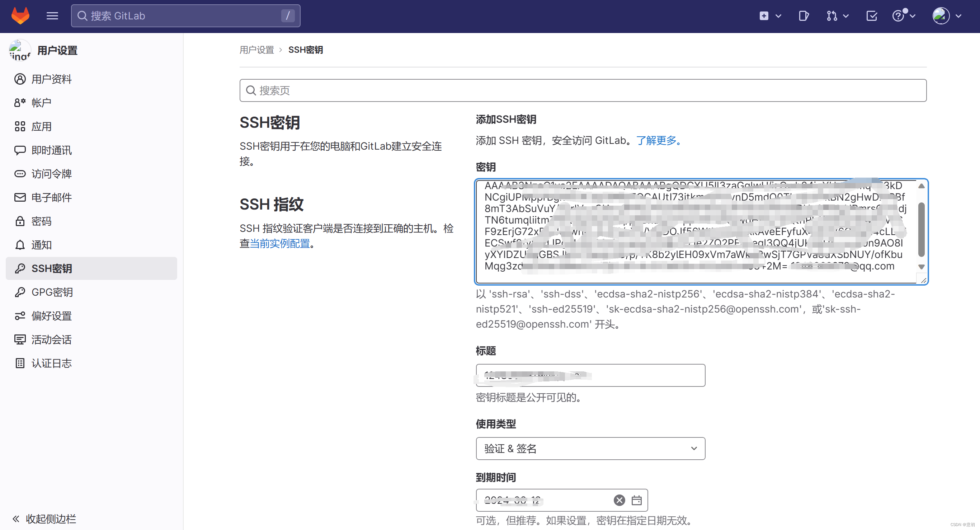
Task: Expand the user avatar dropdown arrow
Action: [x=958, y=16]
